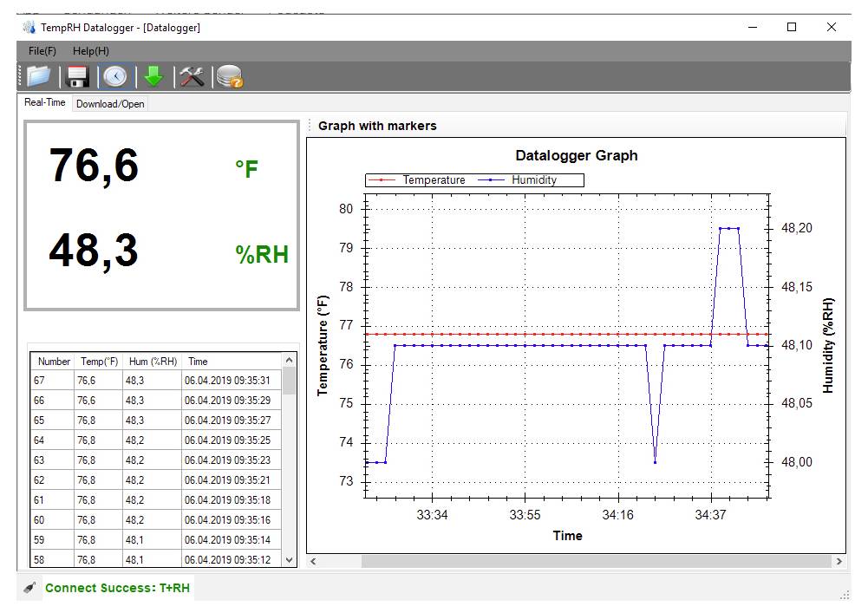Click the 48,3 humidity reading
Image resolution: width=868 pixels, height=613 pixels.
[x=94, y=251]
